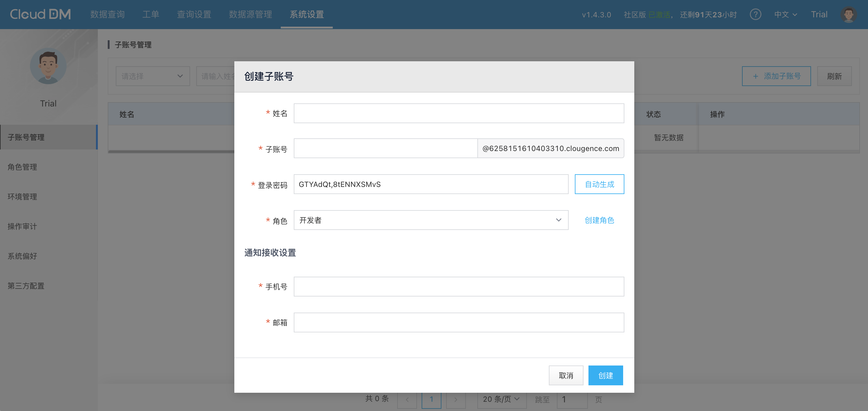Click the user avatar in top bar
The height and width of the screenshot is (411, 868).
848,15
